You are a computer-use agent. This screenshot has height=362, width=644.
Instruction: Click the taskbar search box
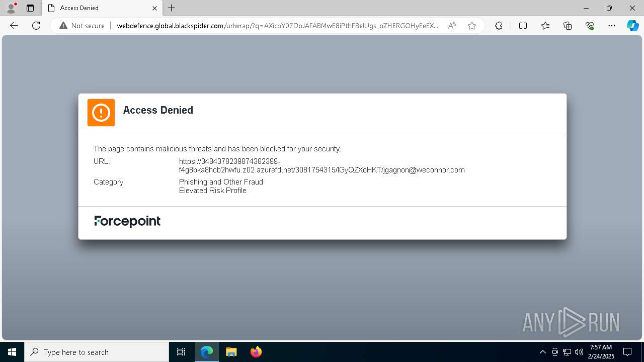coord(97,352)
